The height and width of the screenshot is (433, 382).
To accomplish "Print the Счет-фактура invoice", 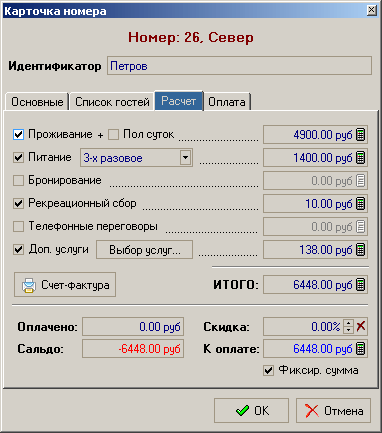I will pos(65,285).
